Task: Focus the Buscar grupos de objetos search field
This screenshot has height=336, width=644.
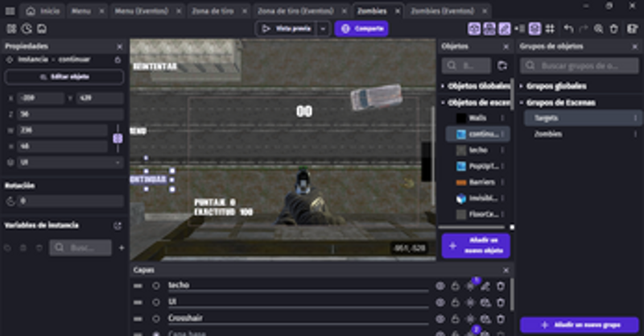Action: click(x=580, y=65)
